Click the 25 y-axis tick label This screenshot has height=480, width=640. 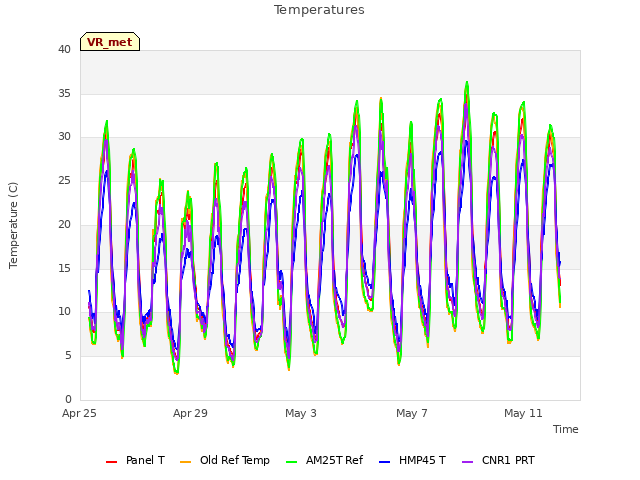tap(64, 180)
